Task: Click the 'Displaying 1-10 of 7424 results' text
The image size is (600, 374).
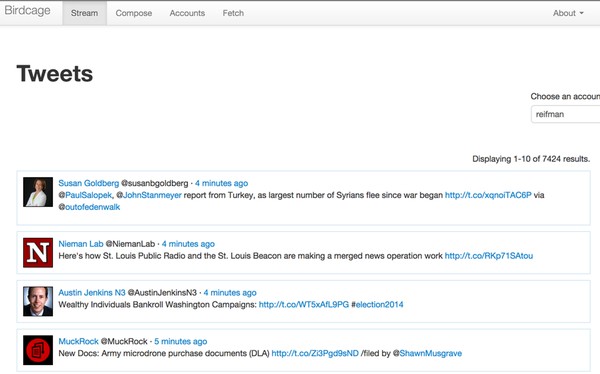Action: 531,159
